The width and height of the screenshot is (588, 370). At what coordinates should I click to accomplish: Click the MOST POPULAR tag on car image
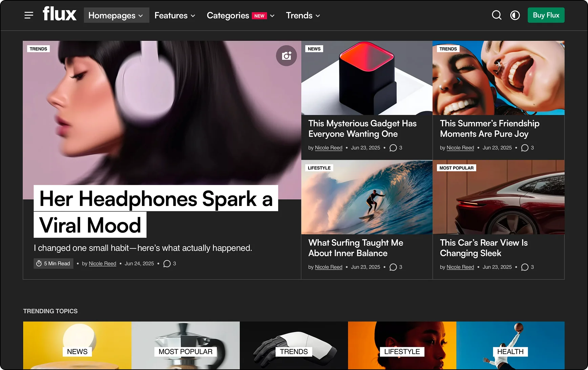(x=456, y=168)
